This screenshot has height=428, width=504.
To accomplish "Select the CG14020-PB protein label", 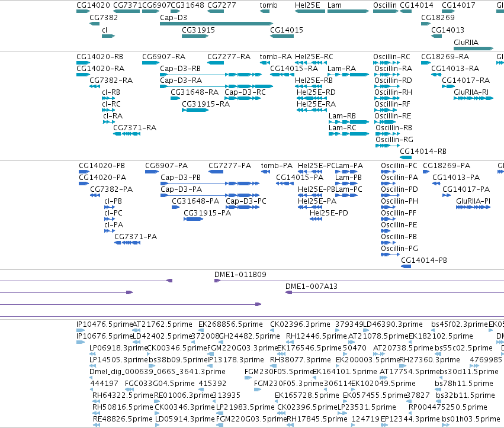I will (102, 166).
